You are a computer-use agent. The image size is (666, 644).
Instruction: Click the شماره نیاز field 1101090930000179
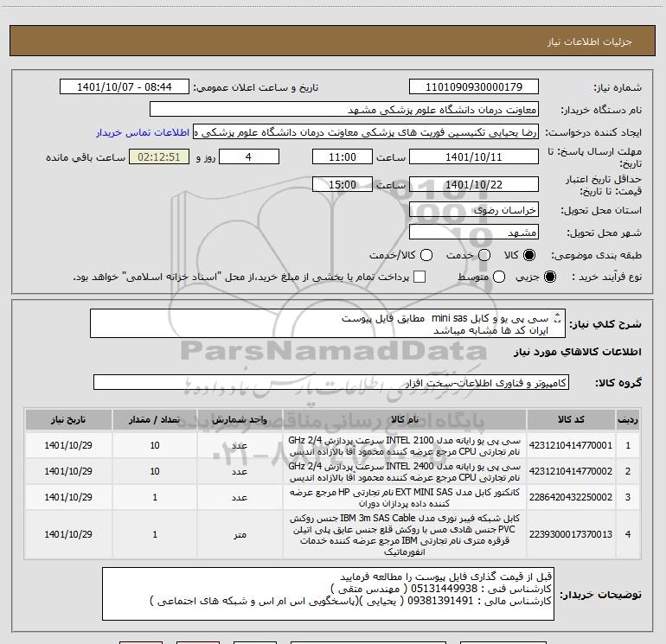[x=474, y=86]
